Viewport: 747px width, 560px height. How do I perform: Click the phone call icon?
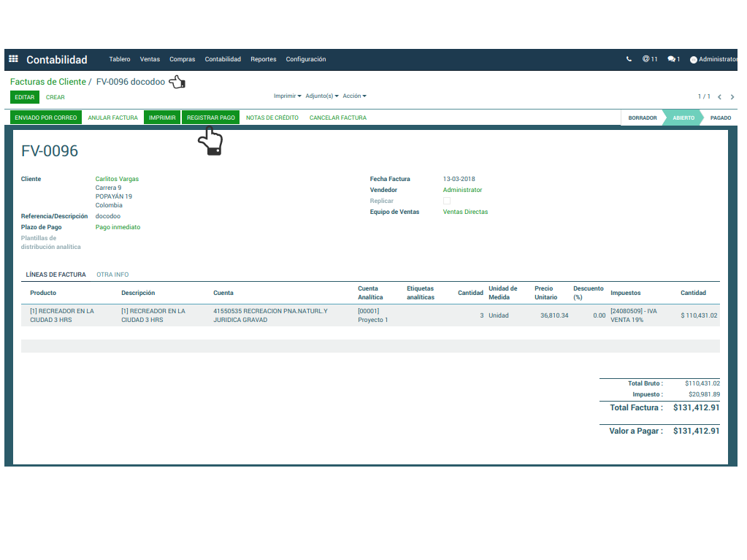[629, 60]
